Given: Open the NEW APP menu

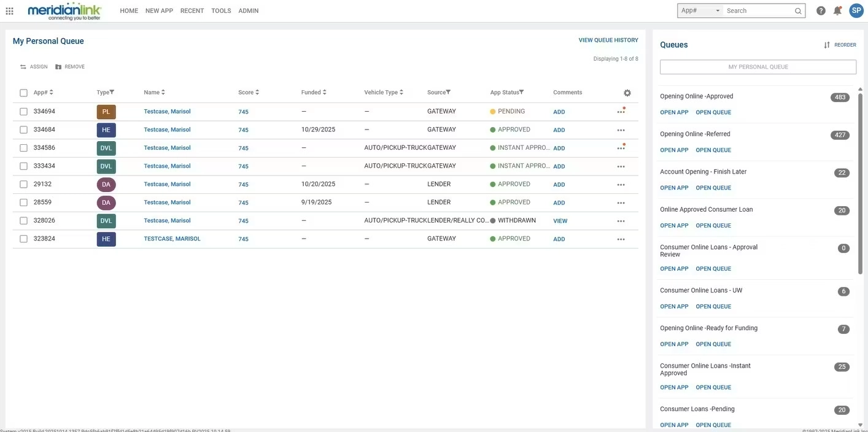Looking at the screenshot, I should 159,11.
